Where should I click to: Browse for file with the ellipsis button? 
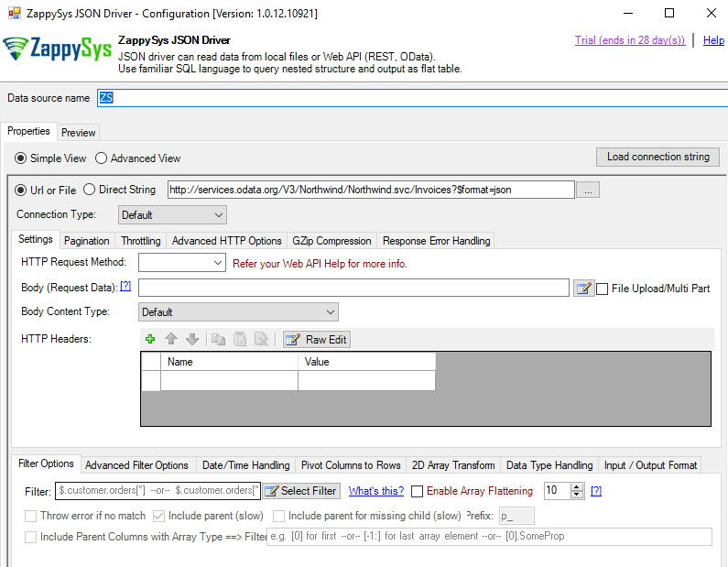click(588, 190)
